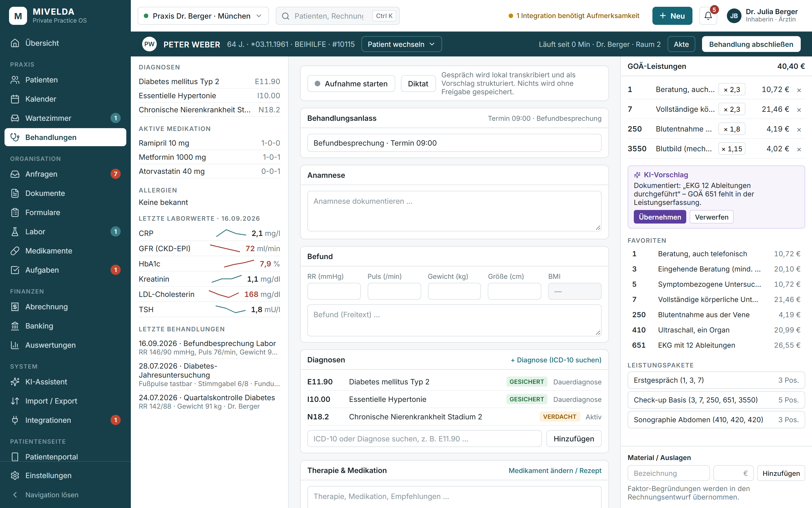Expand the Patient wechseln dropdown
The width and height of the screenshot is (812, 508).
click(401, 44)
